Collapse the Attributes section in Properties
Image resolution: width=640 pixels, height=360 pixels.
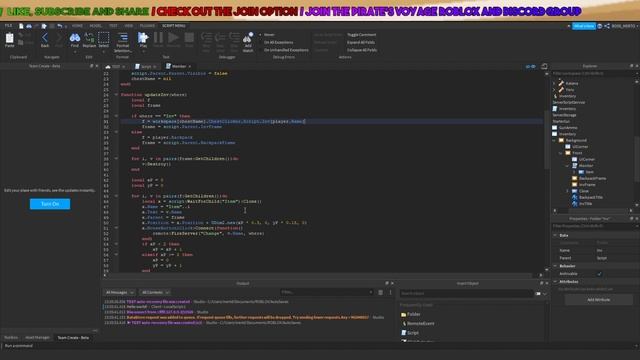point(555,282)
